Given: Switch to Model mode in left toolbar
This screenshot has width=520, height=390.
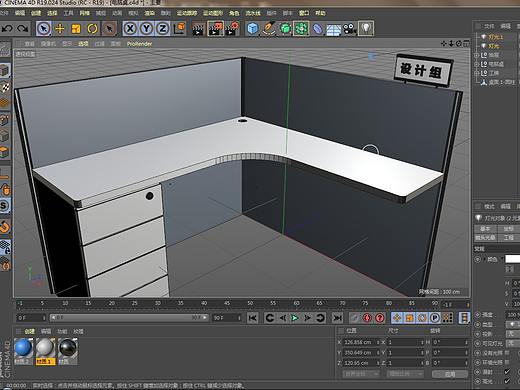Looking at the screenshot, I should [x=5, y=71].
